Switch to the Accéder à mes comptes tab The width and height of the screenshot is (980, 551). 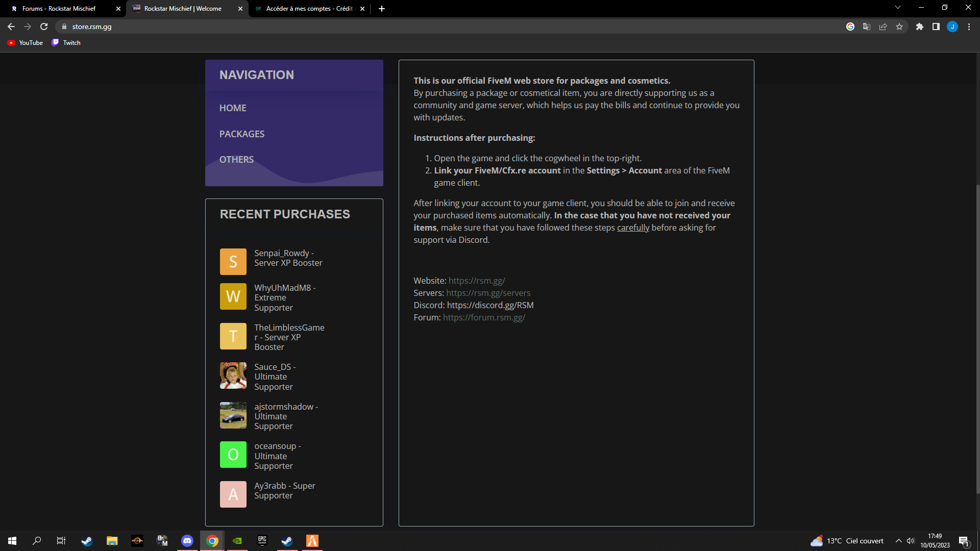[306, 8]
